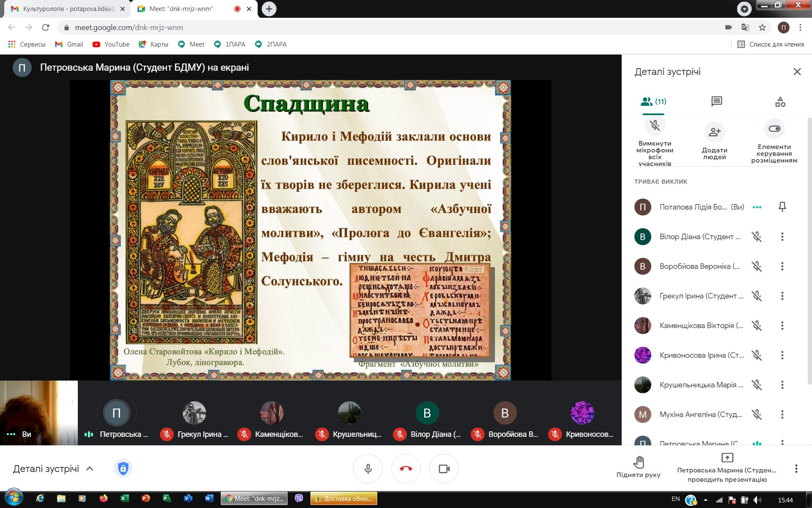Image resolution: width=812 pixels, height=508 pixels.
Task: Open the 1ПАРА bookmark
Action: tap(230, 44)
